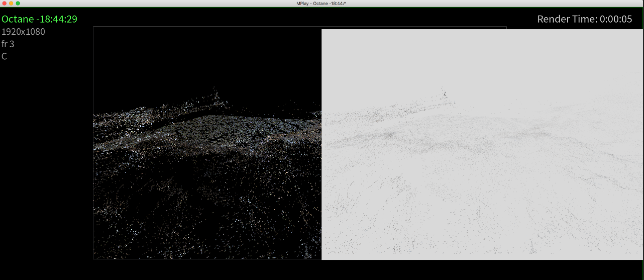Click the fr 3 frame number label
This screenshot has height=280, width=644.
[8, 44]
